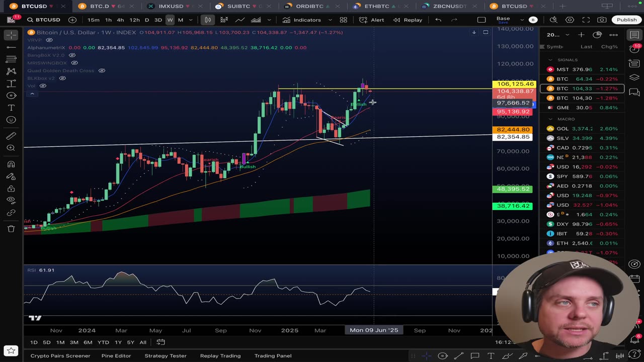The height and width of the screenshot is (362, 644).
Task: Open the Indicators dialog
Action: pyautogui.click(x=301, y=20)
